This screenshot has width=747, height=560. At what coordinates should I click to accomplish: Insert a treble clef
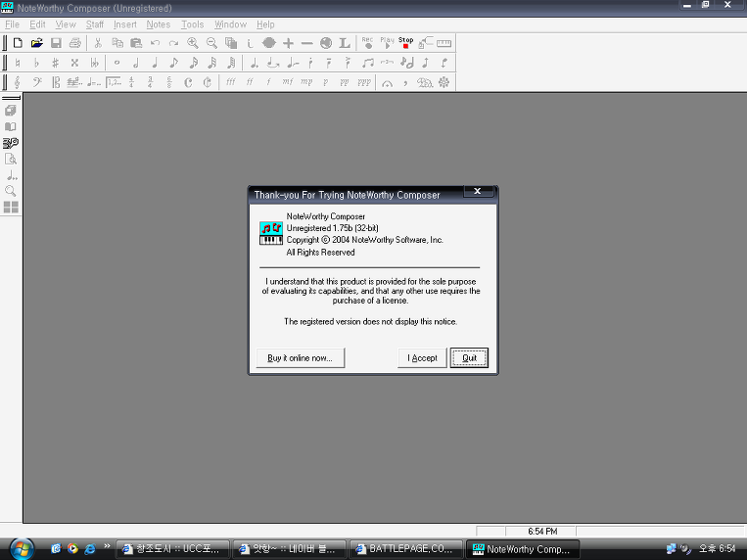18,82
